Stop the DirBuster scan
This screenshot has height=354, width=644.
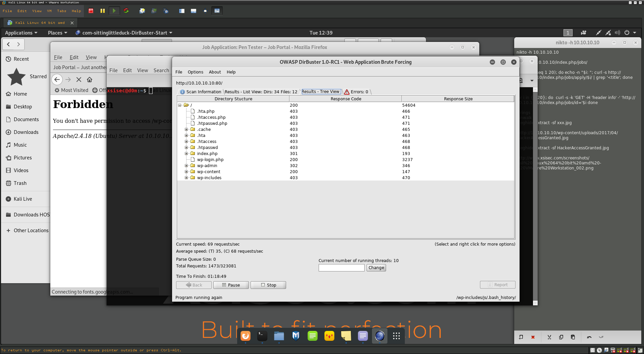(x=268, y=285)
